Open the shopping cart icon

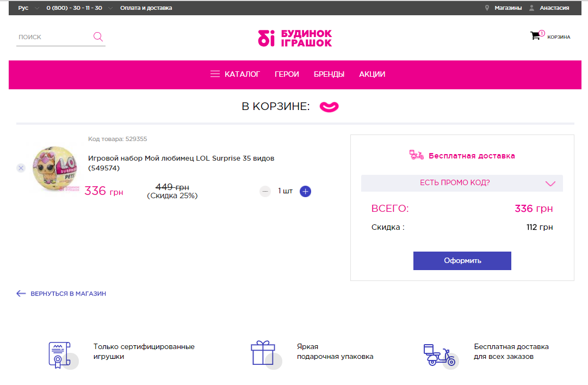[535, 35]
